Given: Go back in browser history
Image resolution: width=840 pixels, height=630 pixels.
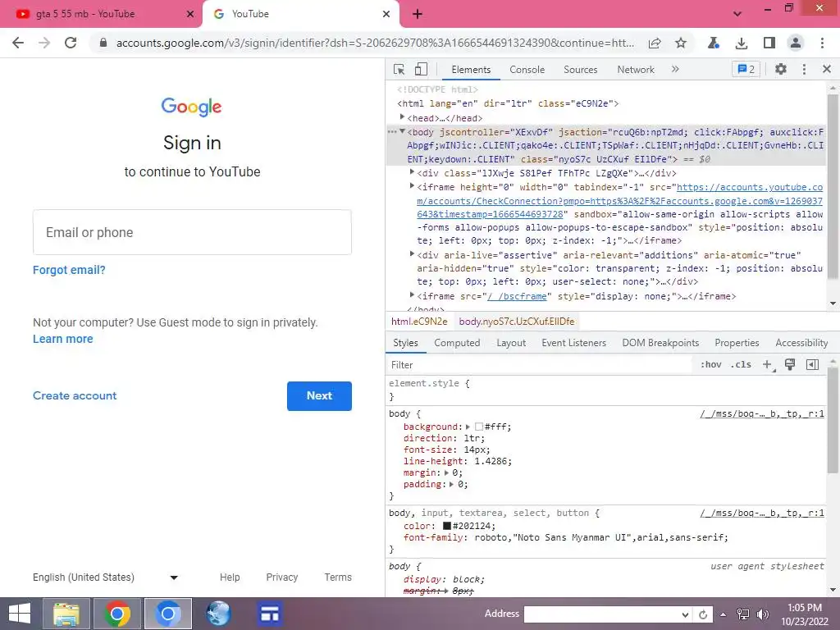Looking at the screenshot, I should pyautogui.click(x=18, y=43).
